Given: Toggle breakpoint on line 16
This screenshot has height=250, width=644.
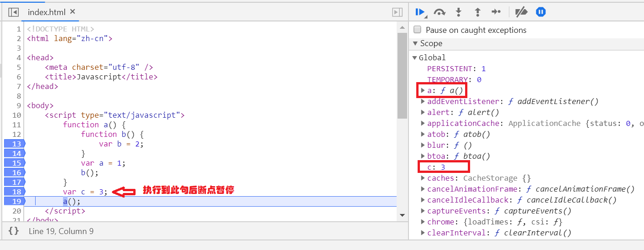Looking at the screenshot, I should click(x=15, y=172).
